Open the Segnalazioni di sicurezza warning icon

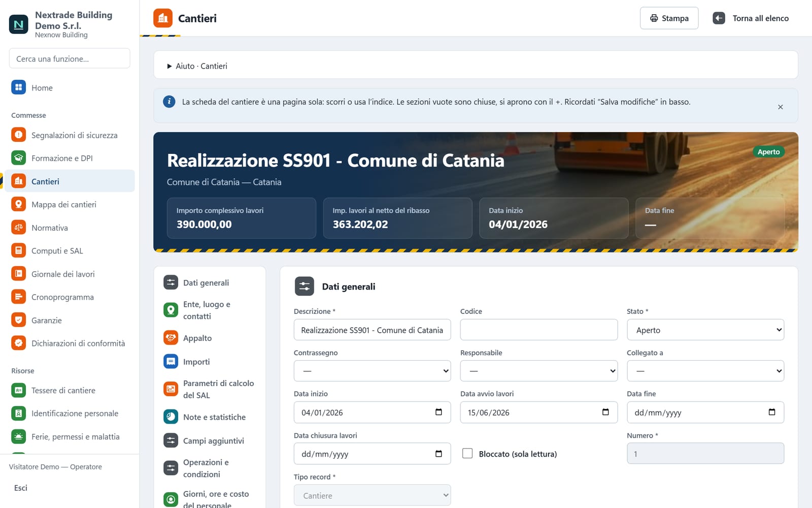[18, 135]
